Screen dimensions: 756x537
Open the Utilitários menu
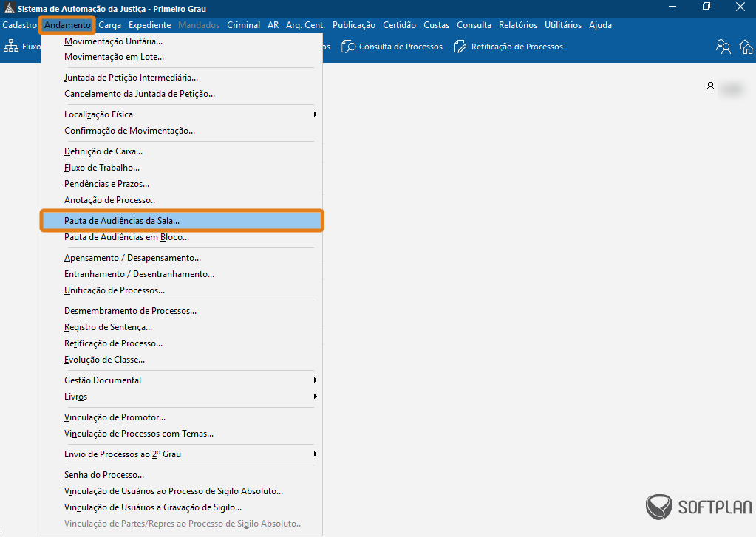coord(563,25)
